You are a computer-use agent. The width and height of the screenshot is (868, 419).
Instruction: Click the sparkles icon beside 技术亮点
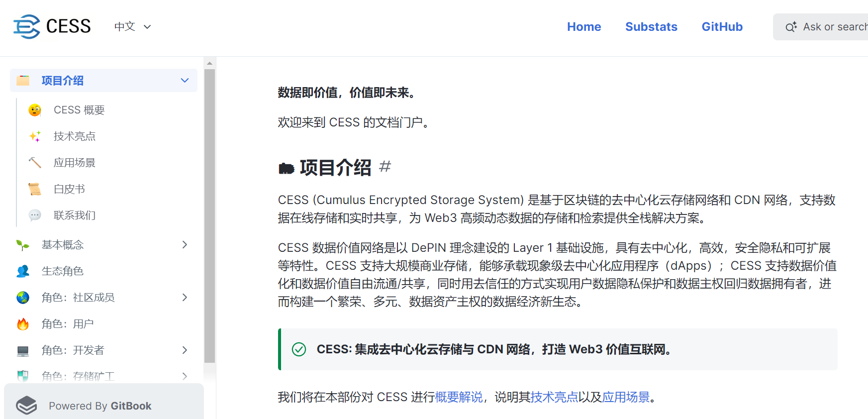click(x=35, y=136)
